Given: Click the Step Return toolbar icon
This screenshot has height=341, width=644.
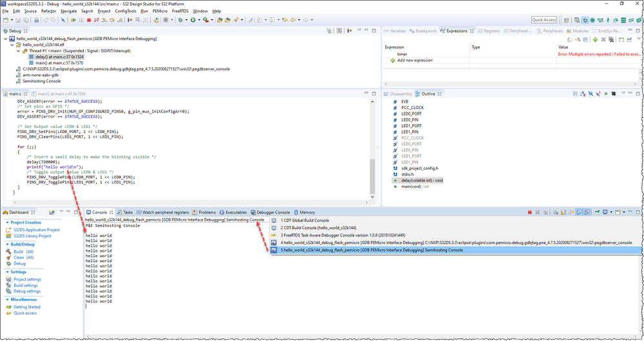Looking at the screenshot, I should click(119, 20).
